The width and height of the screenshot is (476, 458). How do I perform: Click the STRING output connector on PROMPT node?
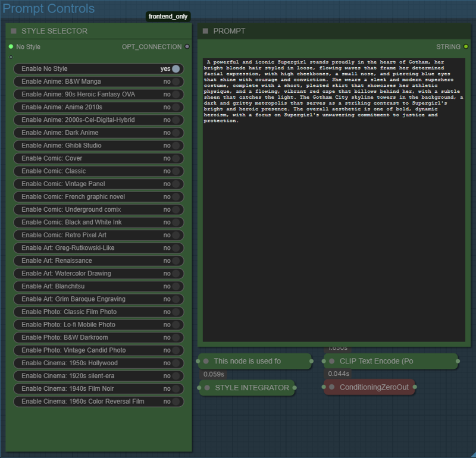point(465,46)
